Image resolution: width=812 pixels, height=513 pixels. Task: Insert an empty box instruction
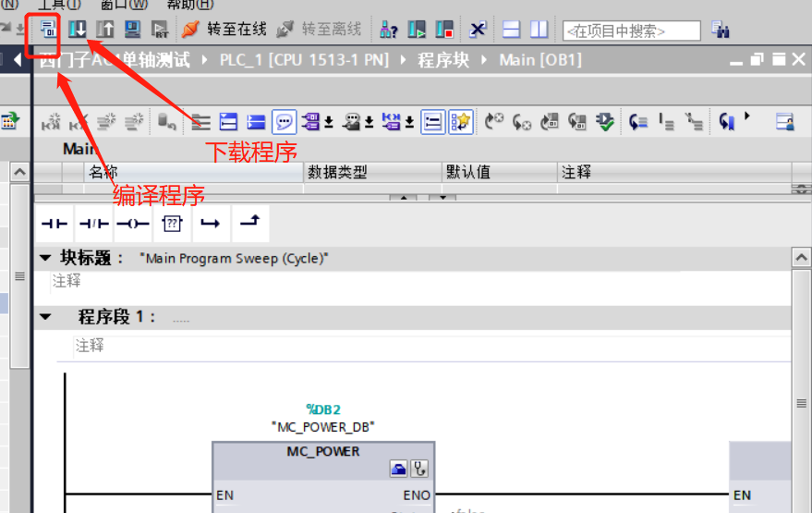pos(172,224)
